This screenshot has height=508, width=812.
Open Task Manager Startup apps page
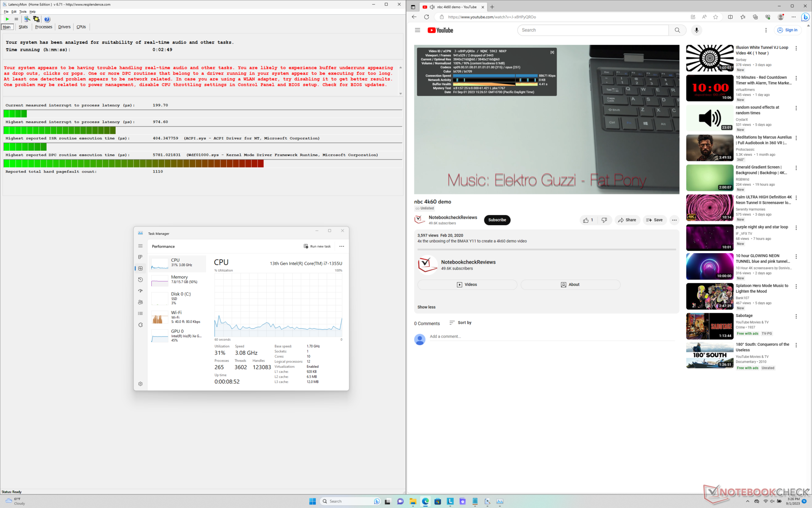tap(140, 291)
